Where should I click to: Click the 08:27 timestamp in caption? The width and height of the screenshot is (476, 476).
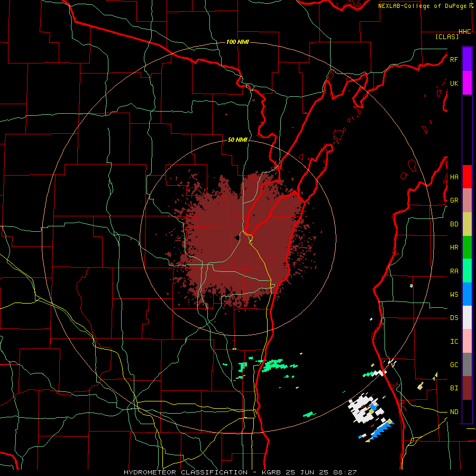[x=344, y=472]
